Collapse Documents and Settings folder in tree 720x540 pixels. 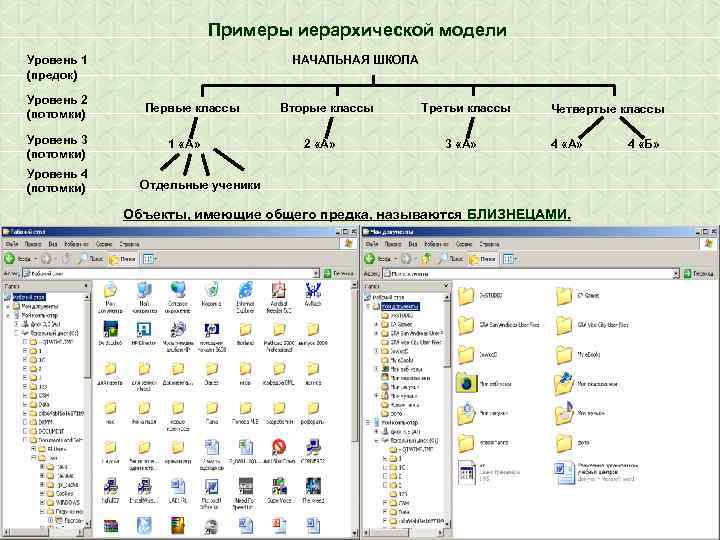tap(25, 440)
